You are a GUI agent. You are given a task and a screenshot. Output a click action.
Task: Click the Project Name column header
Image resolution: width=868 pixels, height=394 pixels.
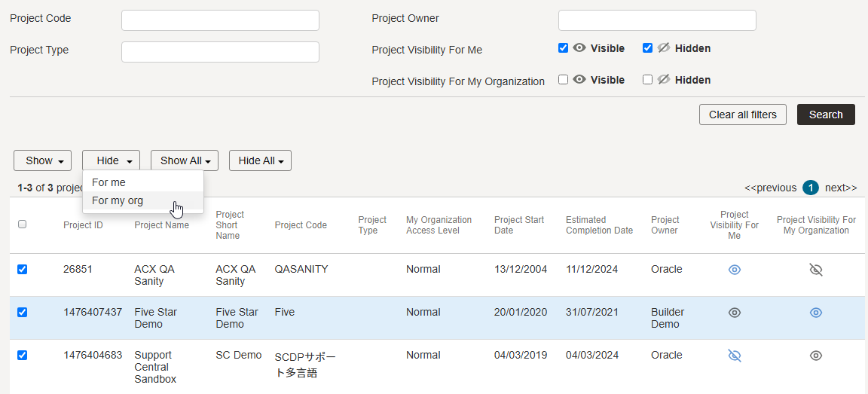[162, 225]
